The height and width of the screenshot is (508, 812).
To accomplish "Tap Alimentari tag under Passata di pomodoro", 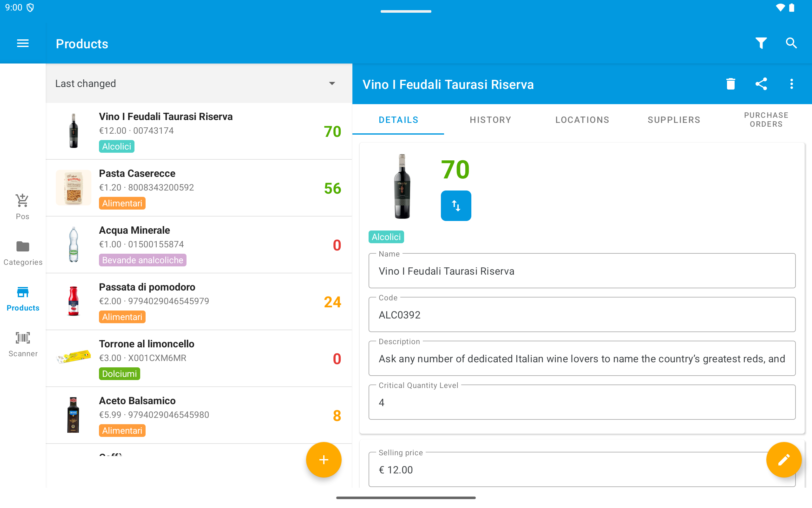I will click(x=122, y=317).
